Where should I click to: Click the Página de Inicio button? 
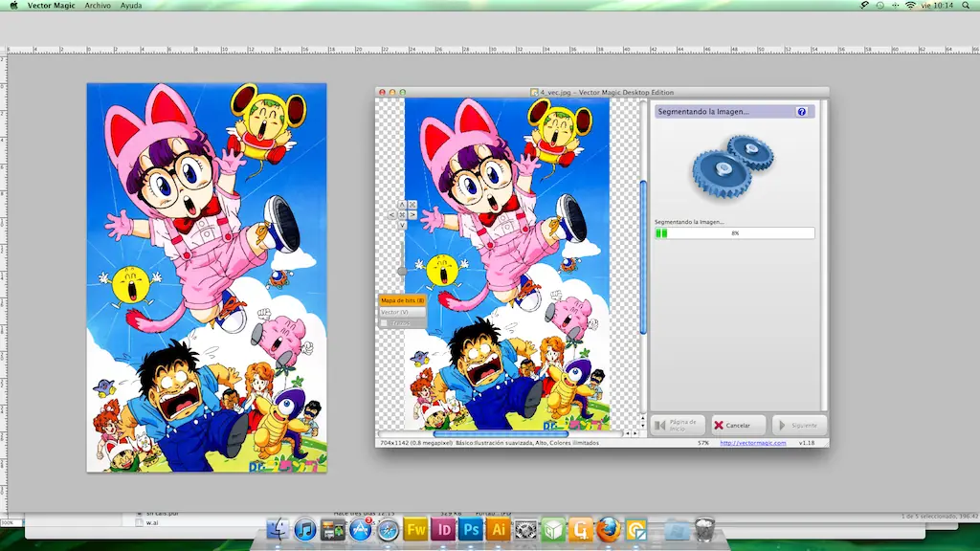pyautogui.click(x=679, y=426)
